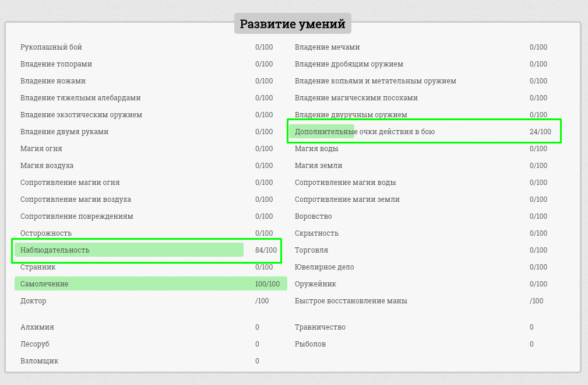Select 'Сопротивление магии воды' skill

click(345, 182)
